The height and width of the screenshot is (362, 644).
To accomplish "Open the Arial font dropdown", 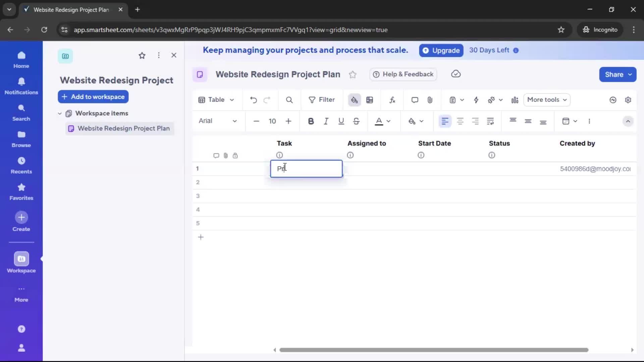I will pyautogui.click(x=218, y=121).
